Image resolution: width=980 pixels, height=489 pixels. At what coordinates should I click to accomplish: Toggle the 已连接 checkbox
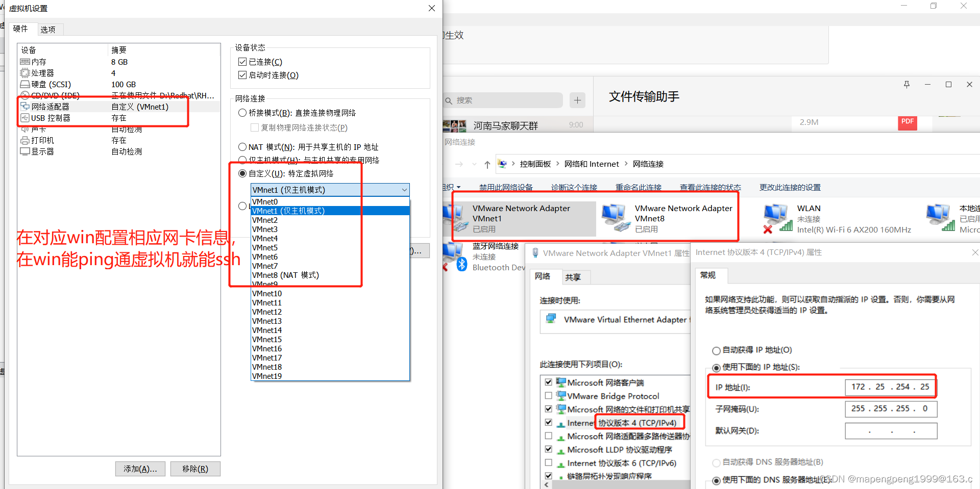click(x=242, y=62)
